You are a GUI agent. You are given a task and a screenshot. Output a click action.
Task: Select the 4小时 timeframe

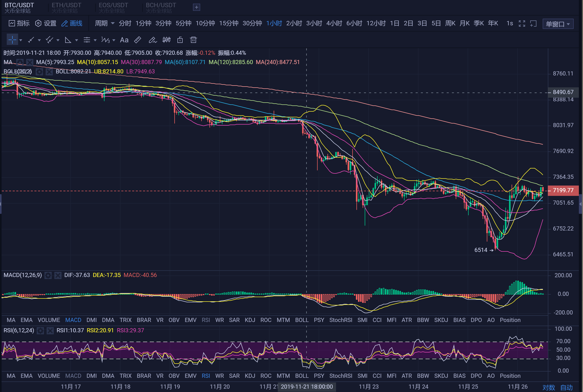point(334,24)
